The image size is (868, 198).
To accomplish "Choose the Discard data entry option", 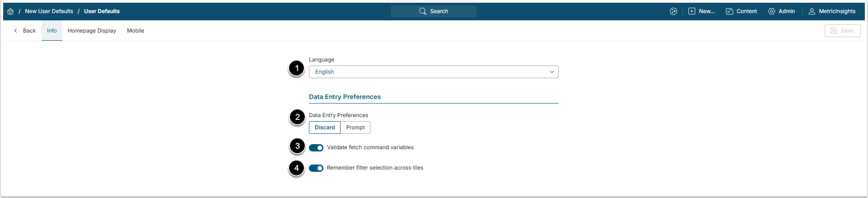I will 325,127.
